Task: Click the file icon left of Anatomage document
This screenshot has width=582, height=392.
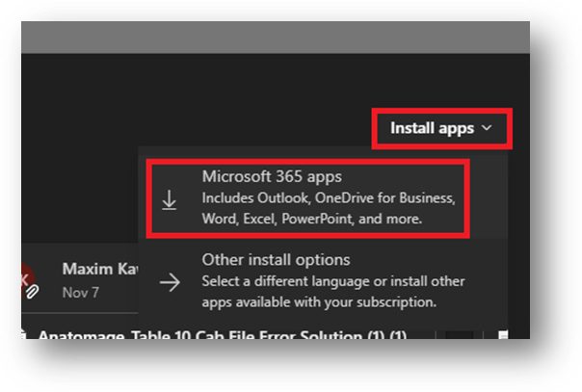Action: point(22,335)
